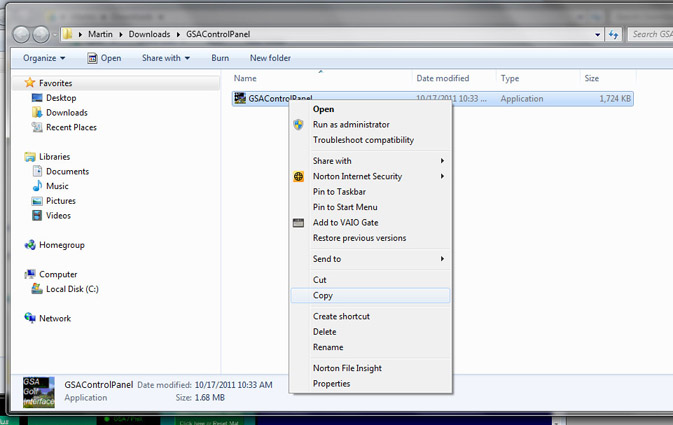Click the Open toolbar button icon

click(x=92, y=58)
